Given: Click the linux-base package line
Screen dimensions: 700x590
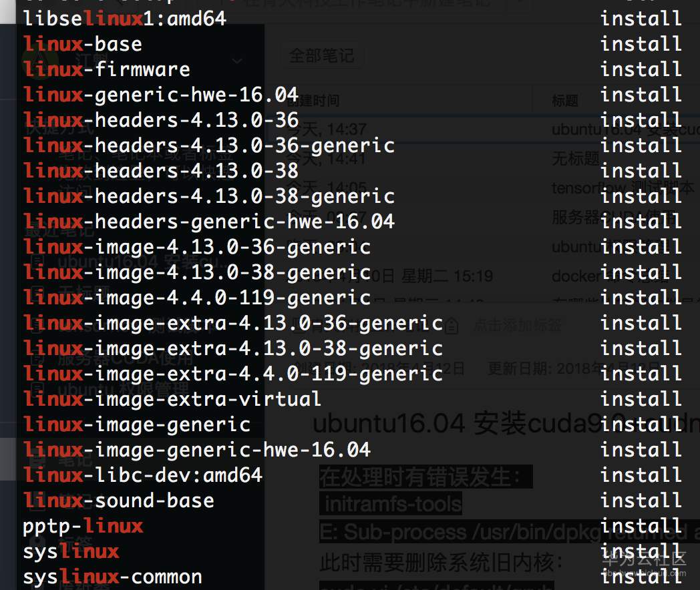Looking at the screenshot, I should coord(83,44).
